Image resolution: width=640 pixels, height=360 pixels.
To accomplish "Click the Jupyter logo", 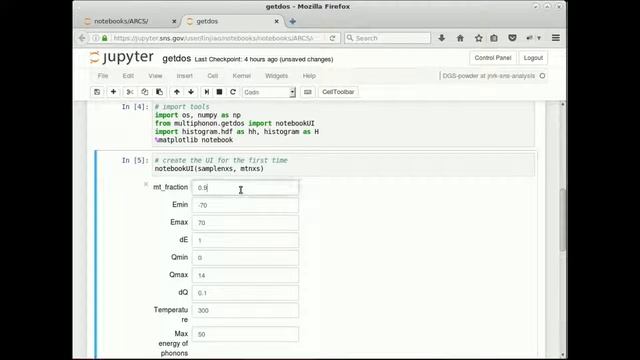I will click(122, 57).
